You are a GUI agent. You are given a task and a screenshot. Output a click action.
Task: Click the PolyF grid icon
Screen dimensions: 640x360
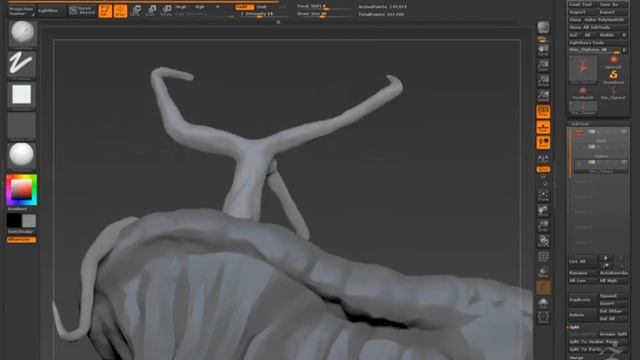tap(543, 257)
